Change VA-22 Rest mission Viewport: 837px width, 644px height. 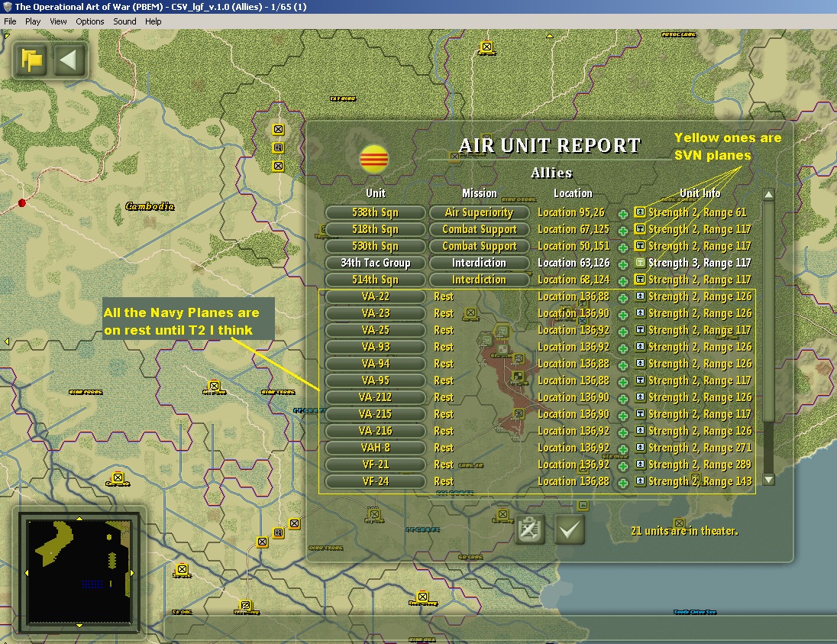(x=444, y=296)
